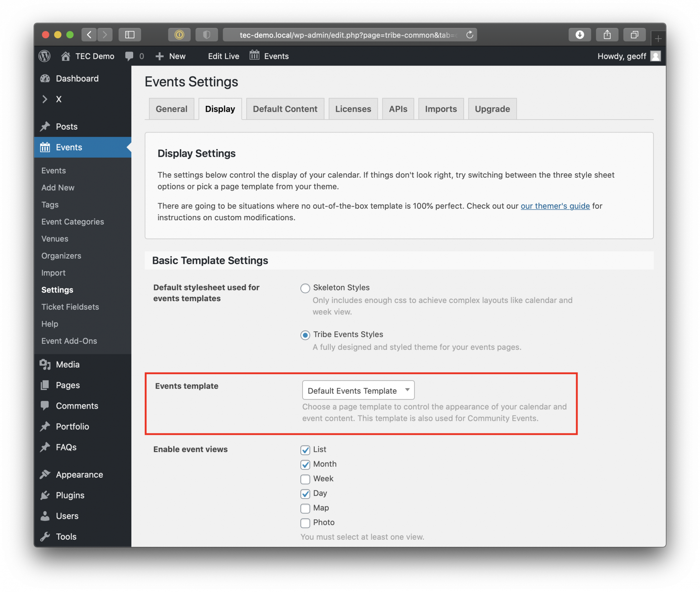Click the Safari share button
This screenshot has height=592, width=700.
tap(607, 35)
